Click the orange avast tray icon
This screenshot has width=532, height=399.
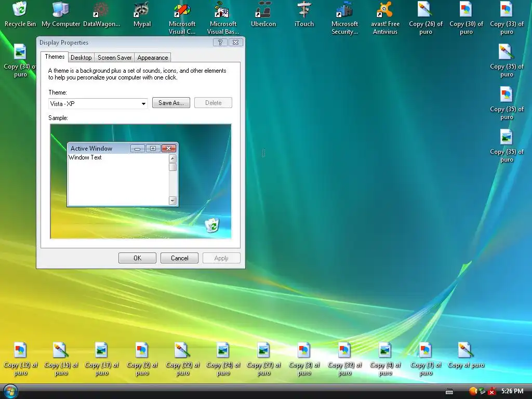pyautogui.click(x=473, y=392)
